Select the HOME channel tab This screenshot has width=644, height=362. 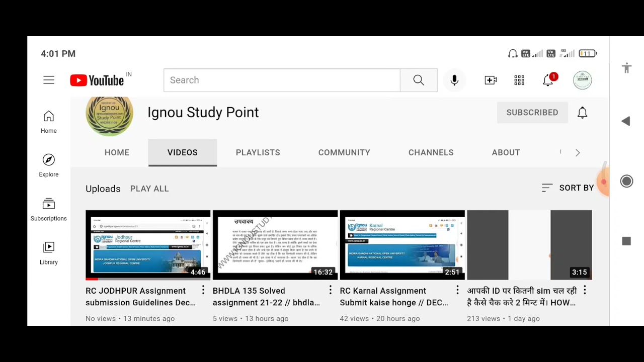[x=117, y=152]
